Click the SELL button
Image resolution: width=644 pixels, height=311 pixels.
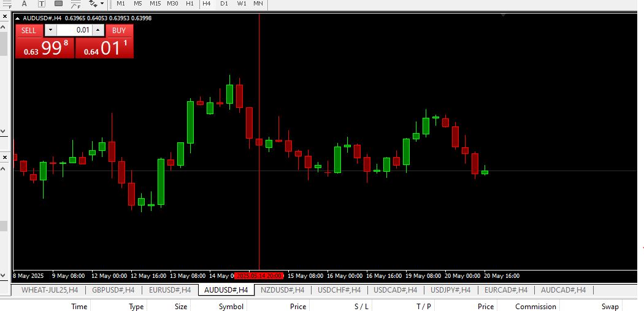pyautogui.click(x=29, y=31)
